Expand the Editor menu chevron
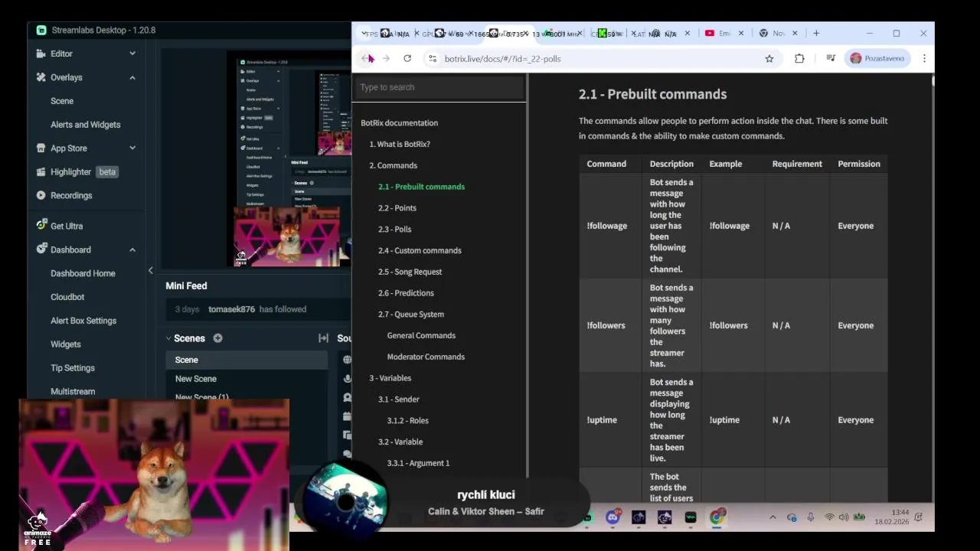 pos(132,54)
